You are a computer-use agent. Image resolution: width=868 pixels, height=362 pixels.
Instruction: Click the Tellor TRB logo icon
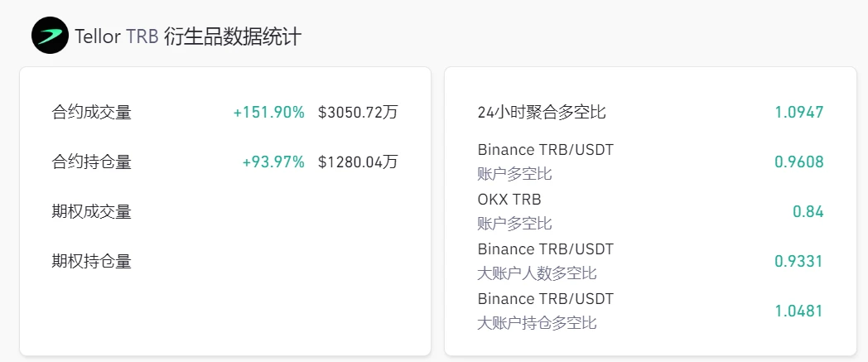[50, 36]
